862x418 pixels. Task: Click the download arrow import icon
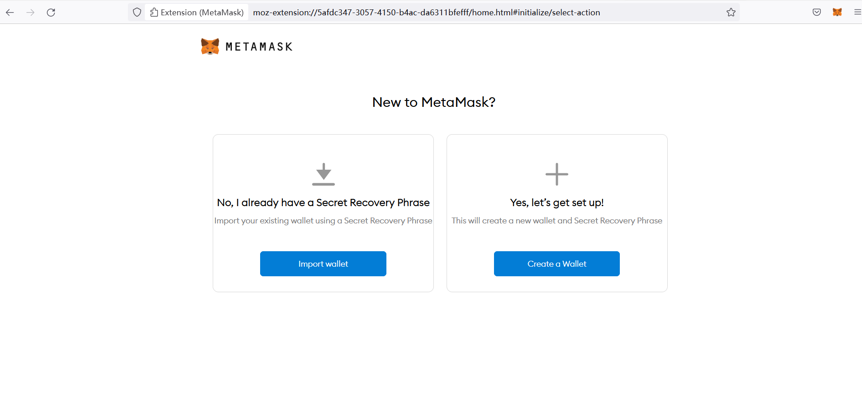(x=323, y=174)
